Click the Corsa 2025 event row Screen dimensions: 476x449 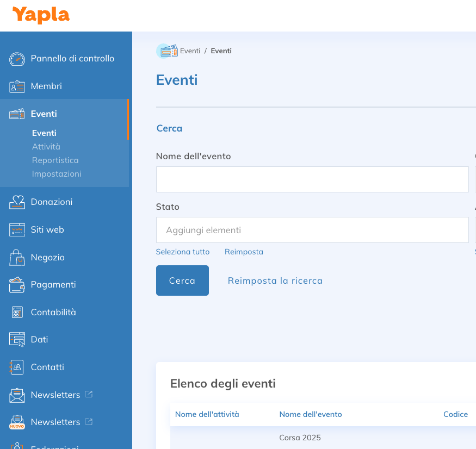300,438
